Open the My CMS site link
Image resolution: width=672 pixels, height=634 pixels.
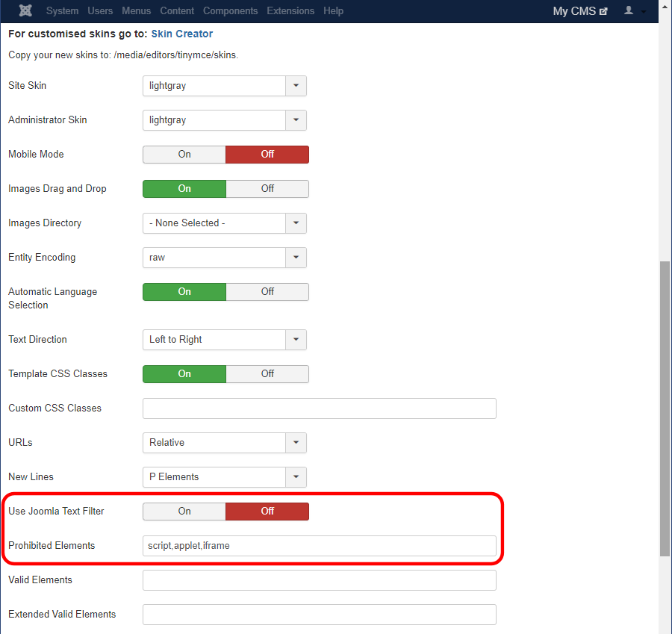coord(580,11)
